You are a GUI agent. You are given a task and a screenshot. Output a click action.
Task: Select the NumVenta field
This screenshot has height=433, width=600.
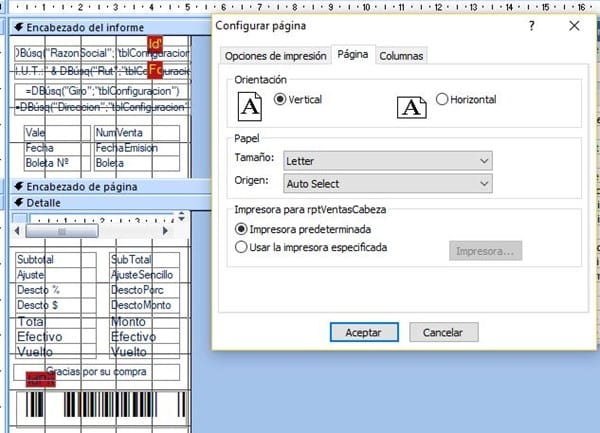137,133
